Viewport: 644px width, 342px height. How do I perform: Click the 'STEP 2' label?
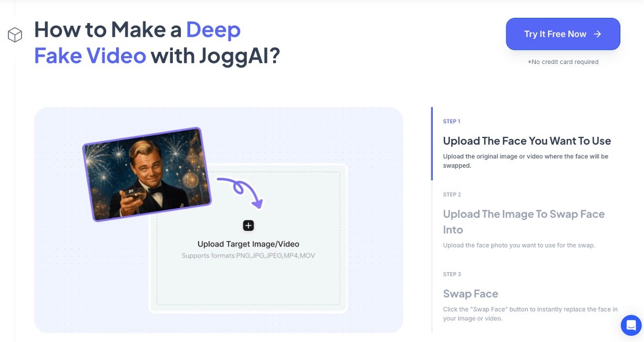click(x=452, y=195)
